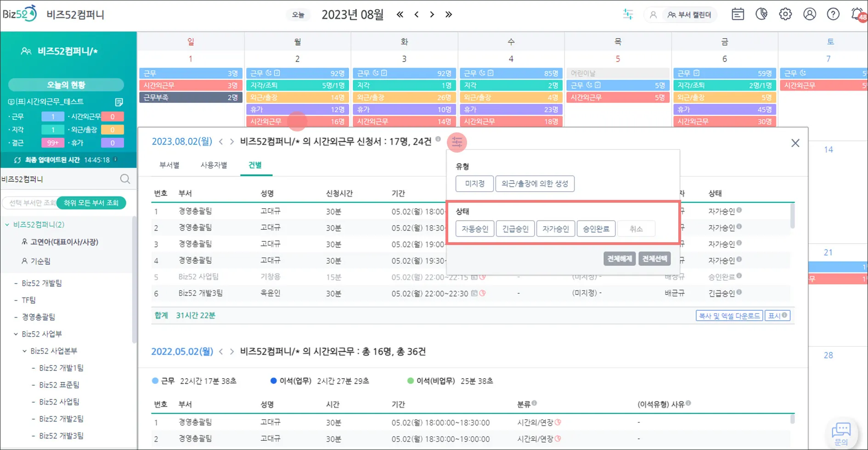Collapse the 비즈52컴퍼니(2) tree node

pos(7,225)
